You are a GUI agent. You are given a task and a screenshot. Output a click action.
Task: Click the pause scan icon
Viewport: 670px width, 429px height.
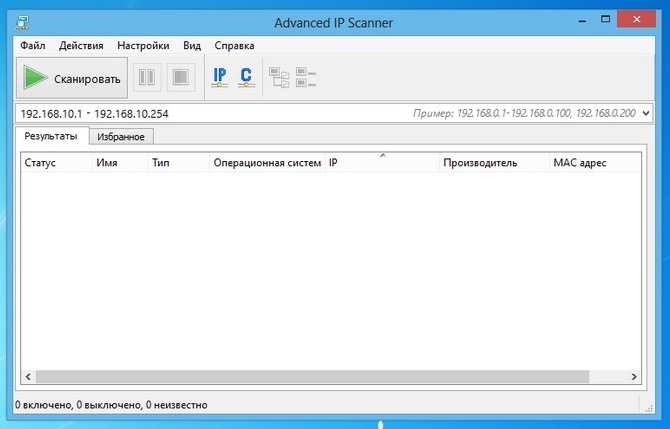point(147,77)
